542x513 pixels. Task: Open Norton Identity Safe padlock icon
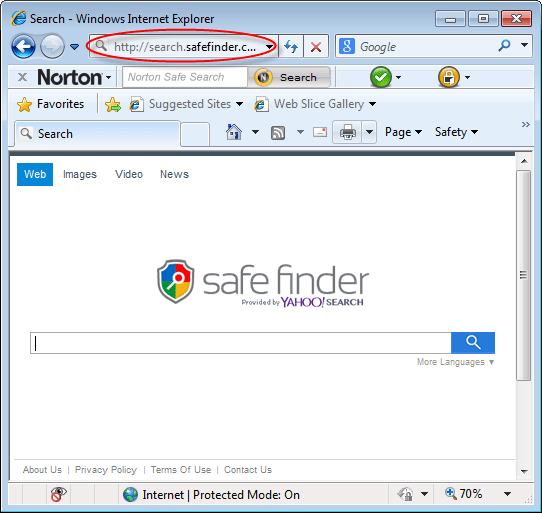449,77
